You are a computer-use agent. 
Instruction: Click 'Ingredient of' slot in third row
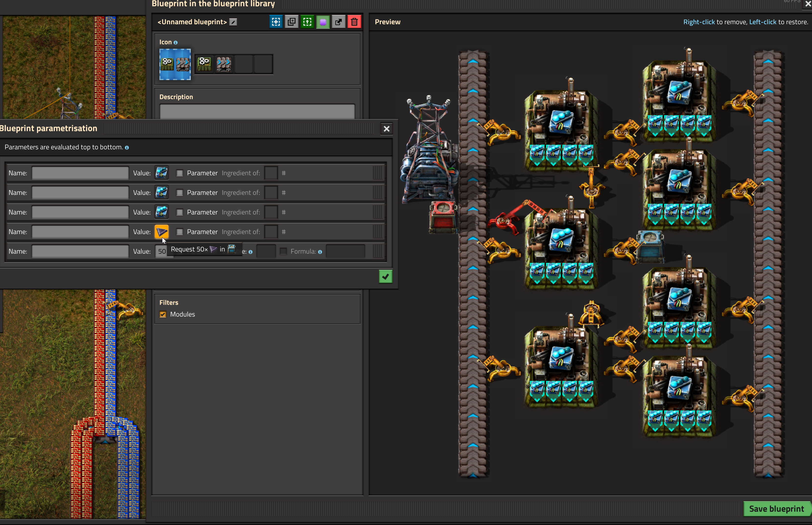pyautogui.click(x=271, y=212)
